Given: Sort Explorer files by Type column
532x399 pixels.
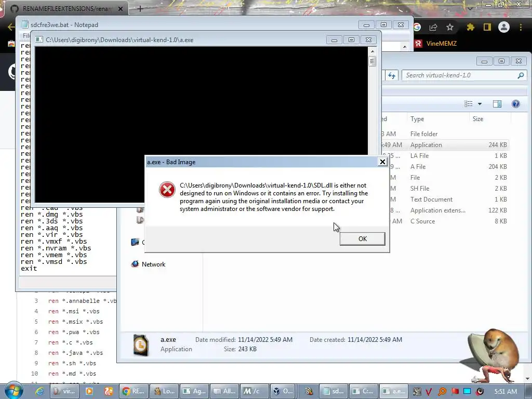Looking at the screenshot, I should tap(438, 119).
